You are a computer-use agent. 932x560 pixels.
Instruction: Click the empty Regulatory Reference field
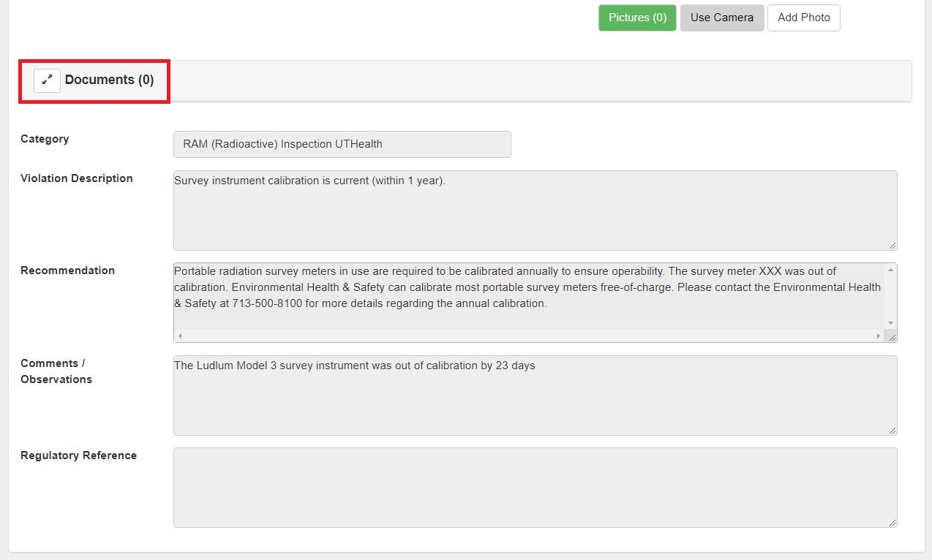[x=534, y=488]
